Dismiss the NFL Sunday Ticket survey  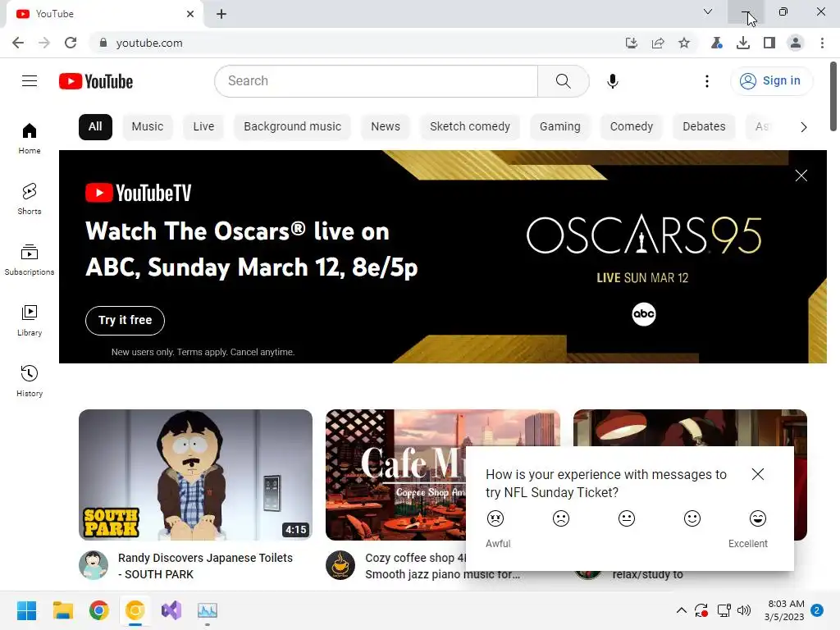pyautogui.click(x=757, y=474)
